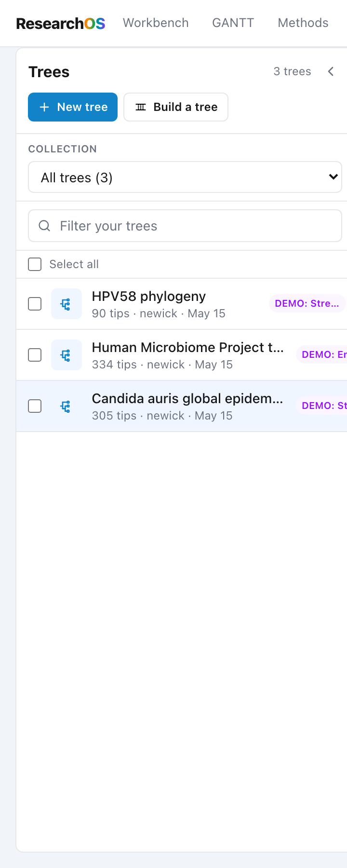Click the magnifier icon in the filter box
Image resolution: width=347 pixels, height=868 pixels.
pos(44,226)
